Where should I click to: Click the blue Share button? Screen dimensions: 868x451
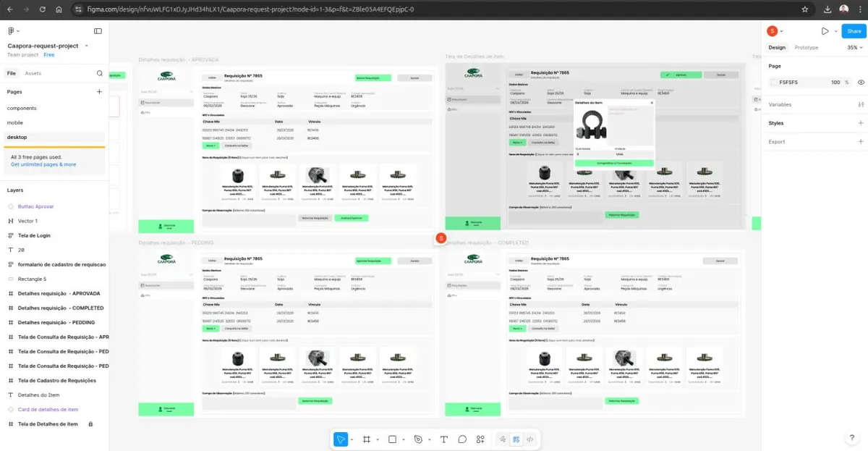[854, 31]
